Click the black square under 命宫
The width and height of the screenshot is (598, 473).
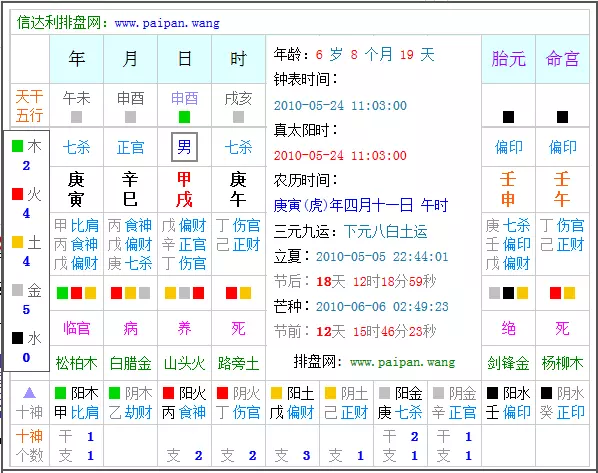[x=563, y=117]
